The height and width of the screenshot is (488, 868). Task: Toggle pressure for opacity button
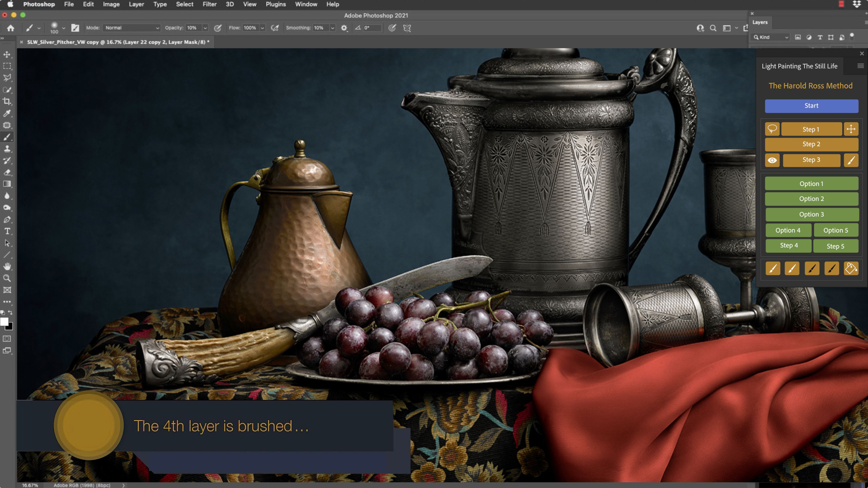218,28
